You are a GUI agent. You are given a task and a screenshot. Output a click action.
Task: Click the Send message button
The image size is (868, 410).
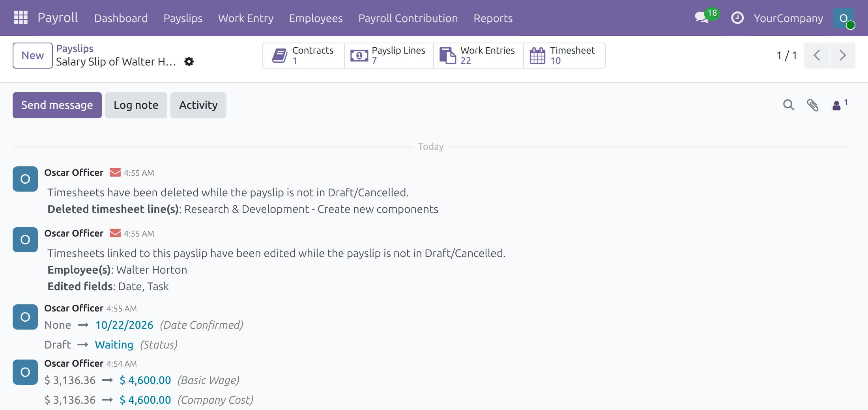click(57, 105)
